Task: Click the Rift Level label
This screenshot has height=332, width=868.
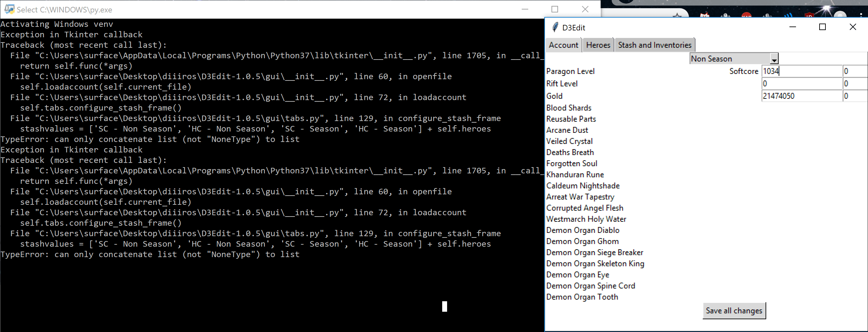Action: (x=562, y=83)
